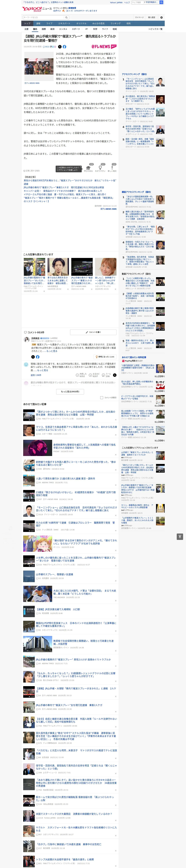
Task: Click blue web search button at top right
Action: [x=161, y=2]
